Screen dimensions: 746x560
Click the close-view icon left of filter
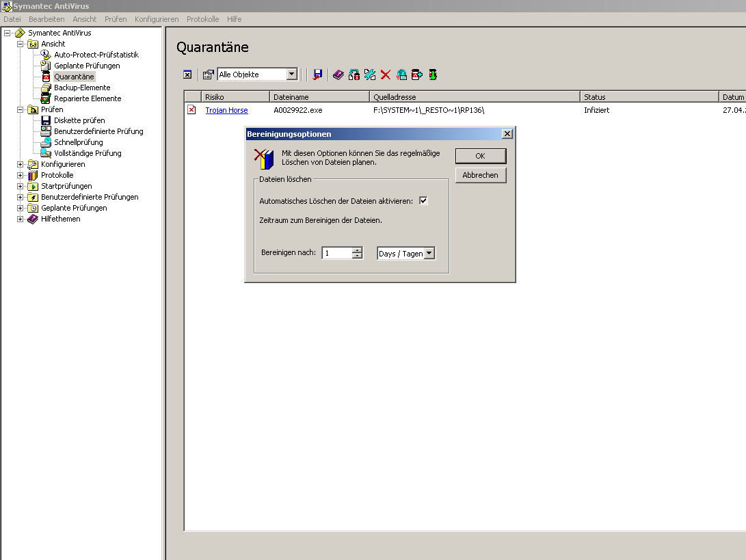[x=187, y=75]
